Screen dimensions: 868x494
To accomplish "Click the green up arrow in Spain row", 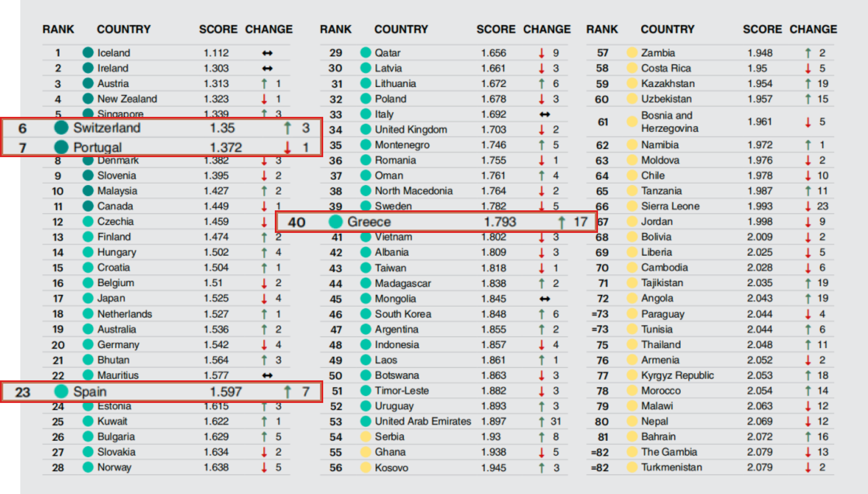I will 287,392.
